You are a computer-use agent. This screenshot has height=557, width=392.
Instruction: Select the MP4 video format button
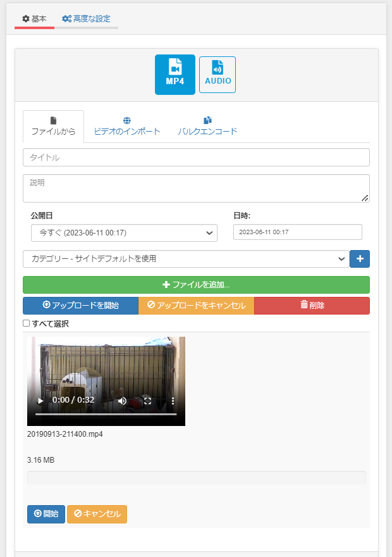click(x=175, y=75)
